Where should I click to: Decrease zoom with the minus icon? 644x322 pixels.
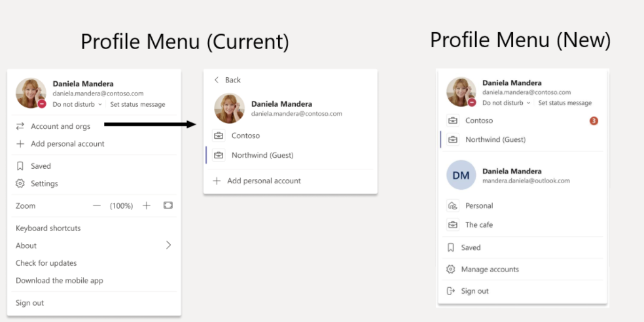point(96,206)
